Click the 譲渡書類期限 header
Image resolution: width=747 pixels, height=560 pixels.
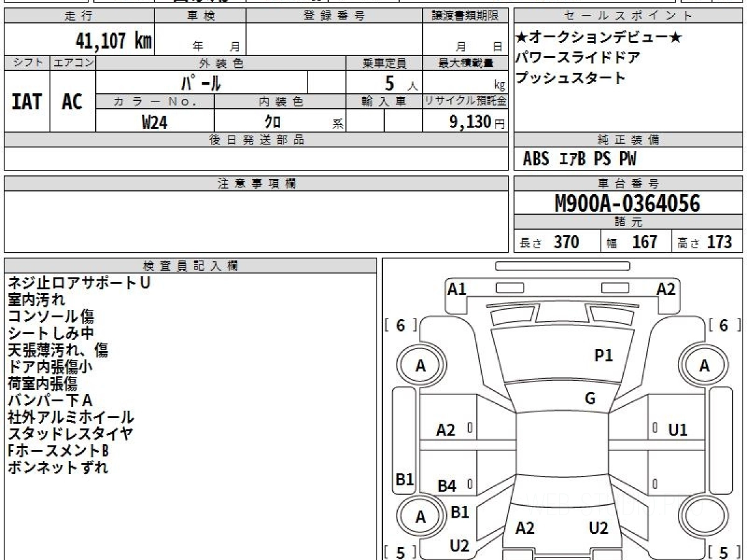(466, 16)
